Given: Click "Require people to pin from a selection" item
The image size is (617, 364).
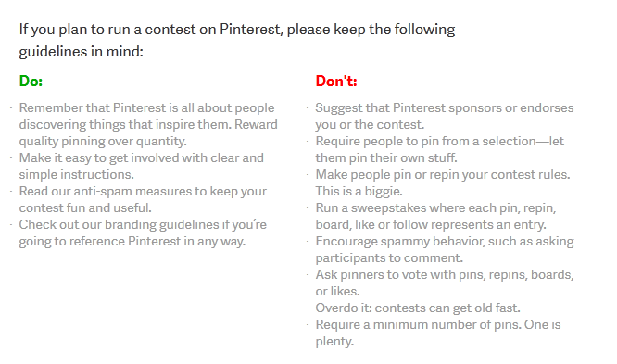Looking at the screenshot, I should point(439,149).
